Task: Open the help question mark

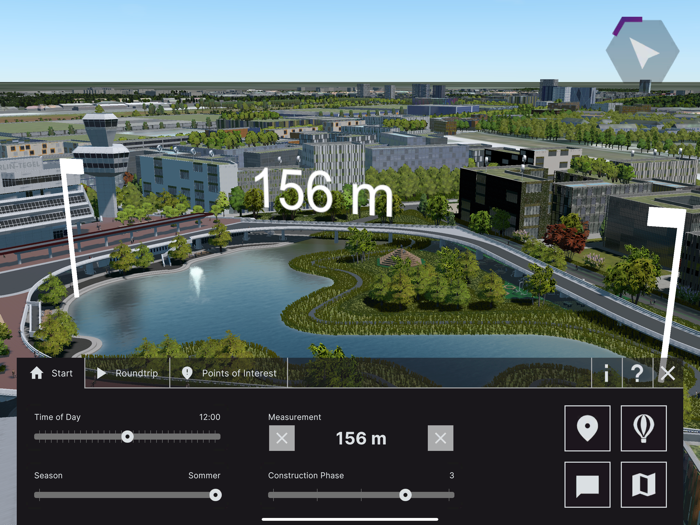Action: pos(637,373)
